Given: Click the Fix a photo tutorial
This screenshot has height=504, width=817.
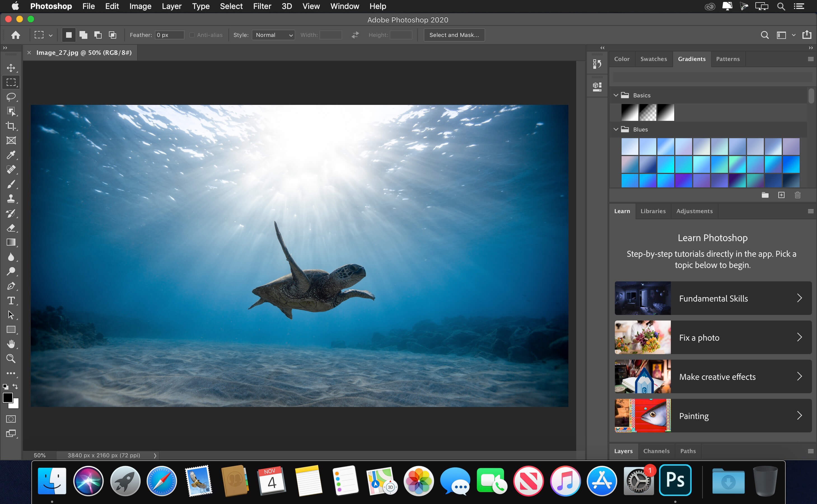Looking at the screenshot, I should [711, 337].
